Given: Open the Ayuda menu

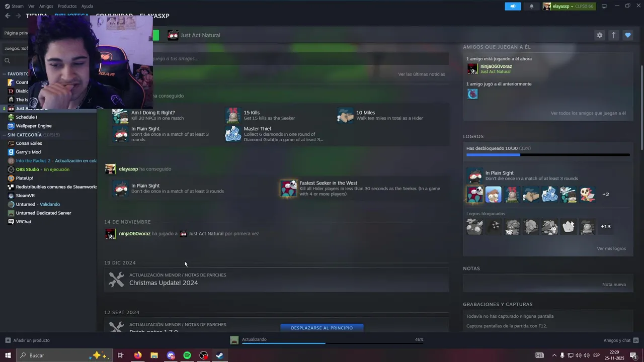Looking at the screenshot, I should click(87, 6).
